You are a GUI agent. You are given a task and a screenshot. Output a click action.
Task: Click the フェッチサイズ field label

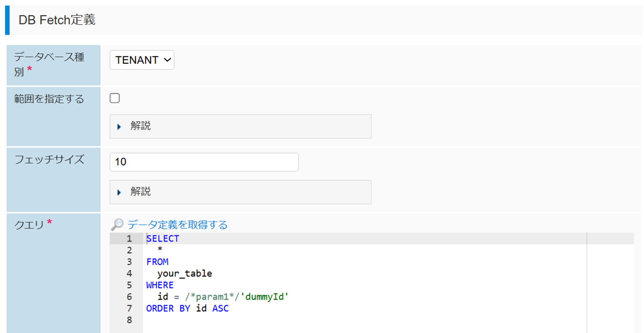[x=49, y=160]
